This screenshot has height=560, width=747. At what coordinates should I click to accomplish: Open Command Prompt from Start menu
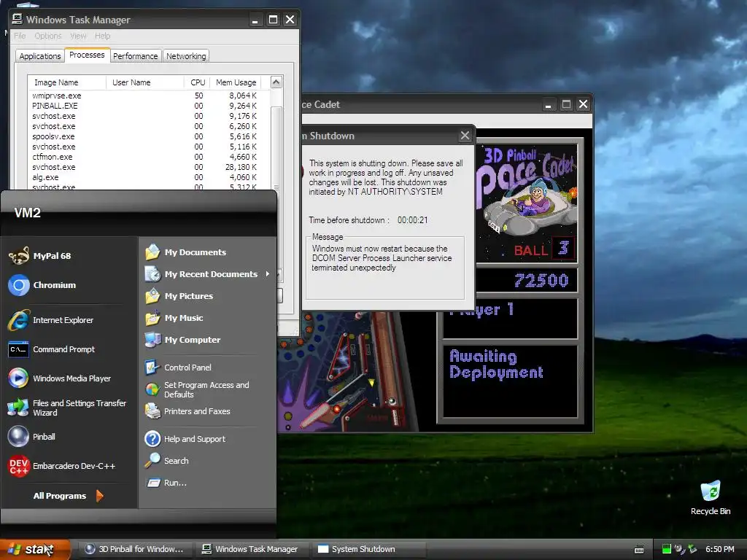pyautogui.click(x=52, y=349)
